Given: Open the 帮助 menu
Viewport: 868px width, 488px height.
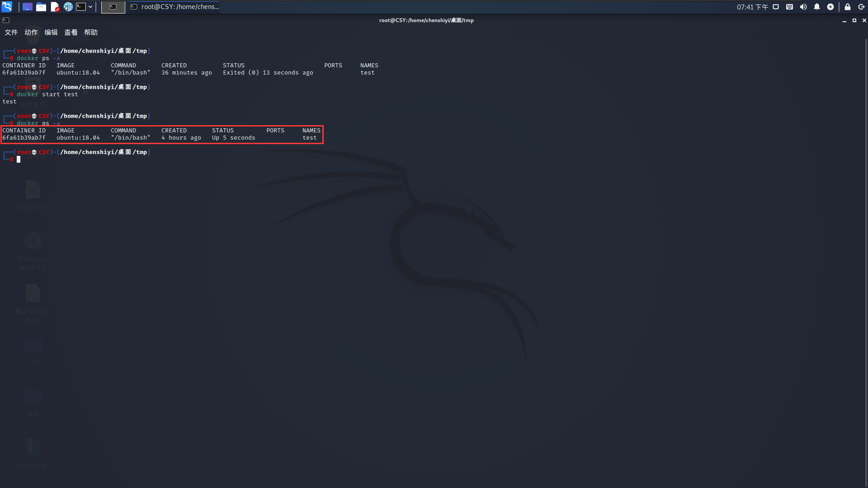Looking at the screenshot, I should [91, 33].
